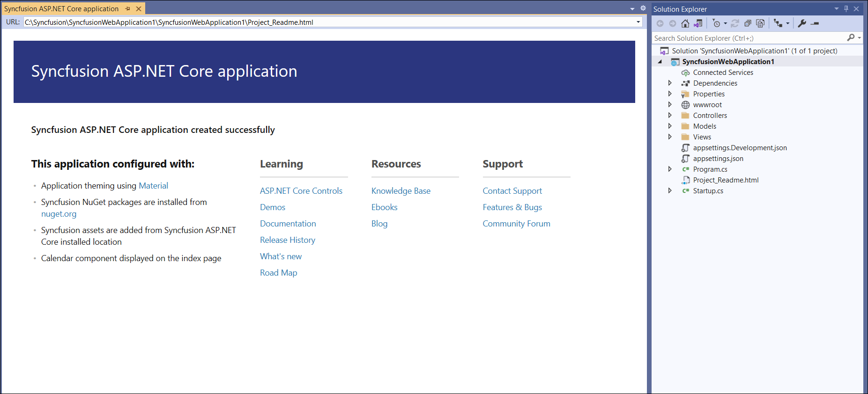Open the Ebooks link
The height and width of the screenshot is (394, 868).
tap(384, 207)
